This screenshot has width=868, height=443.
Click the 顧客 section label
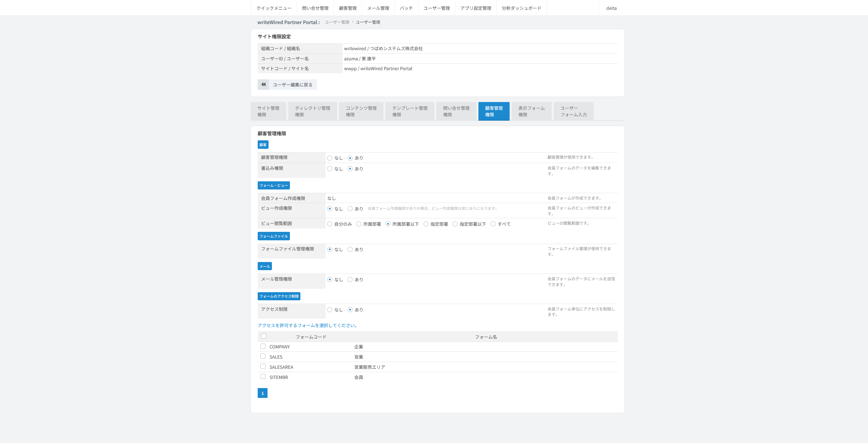coord(263,145)
